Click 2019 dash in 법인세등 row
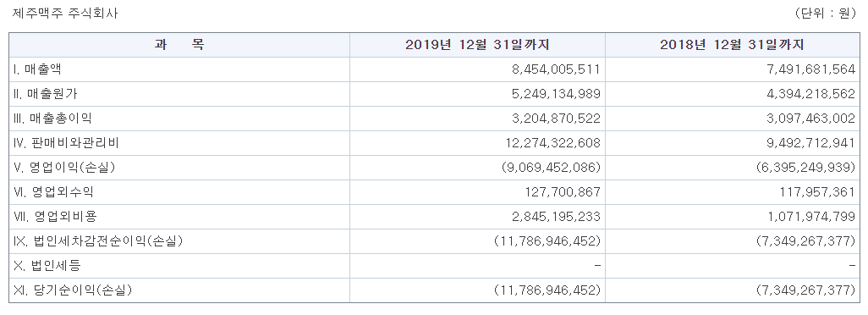This screenshot has width=868, height=315. 596,266
